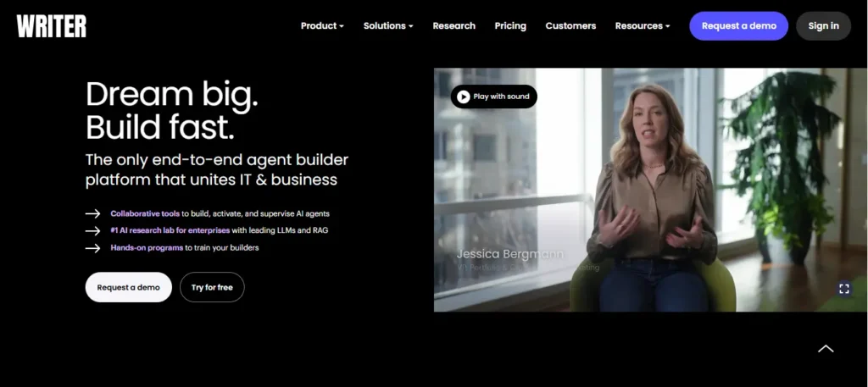This screenshot has height=387, width=868.
Task: Open the Pricing page
Action: pos(510,26)
